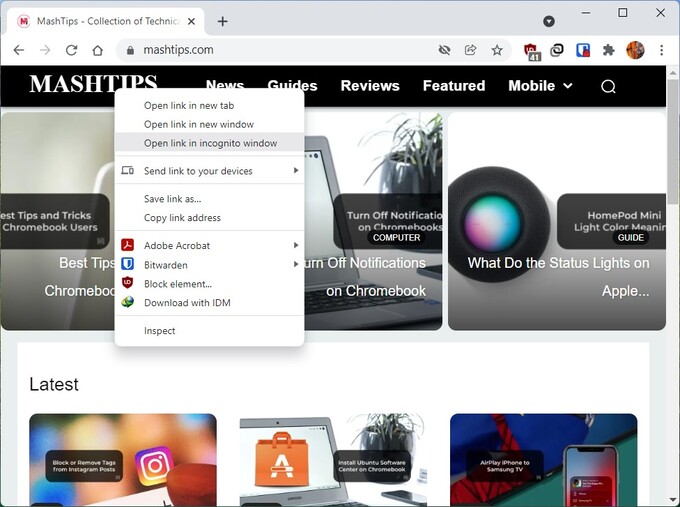
Task: Click the scrollbar down arrow
Action: point(673,500)
